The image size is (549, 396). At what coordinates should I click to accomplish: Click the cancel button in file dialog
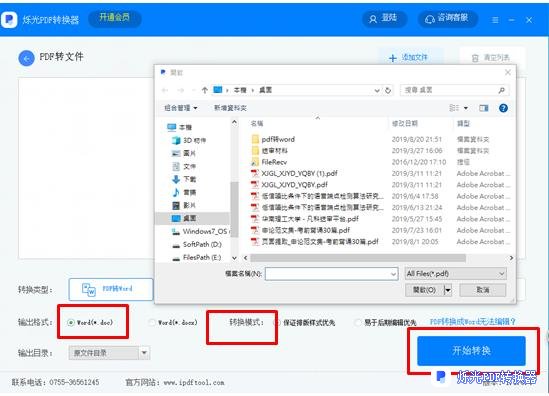(482, 290)
